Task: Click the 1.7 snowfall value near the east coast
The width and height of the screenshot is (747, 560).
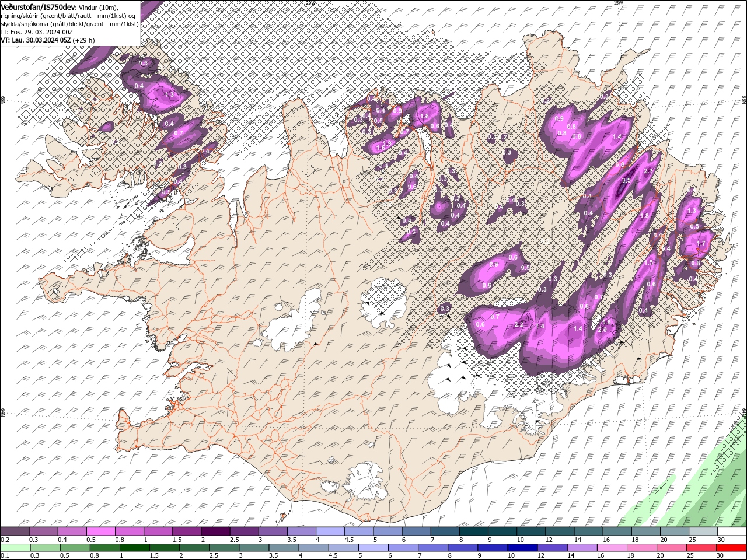Action: [701, 244]
